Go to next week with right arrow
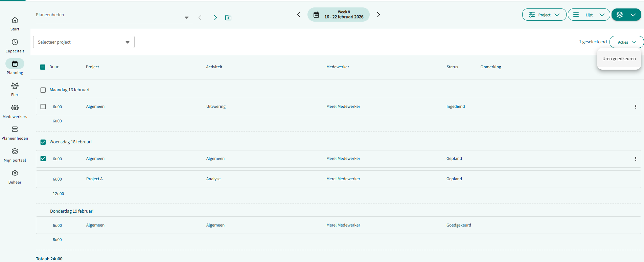Screen dimensions: 644x262 [378, 15]
